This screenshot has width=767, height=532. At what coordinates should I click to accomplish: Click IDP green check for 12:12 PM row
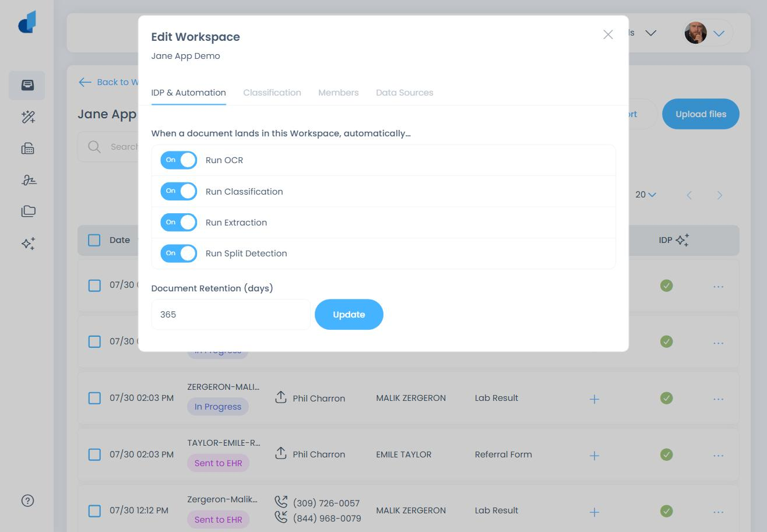click(x=666, y=511)
